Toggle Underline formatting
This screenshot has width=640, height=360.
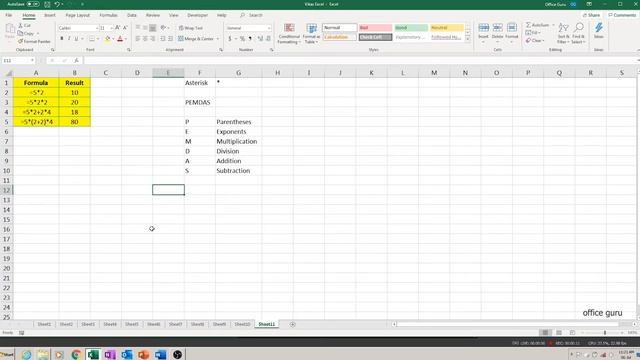click(76, 39)
